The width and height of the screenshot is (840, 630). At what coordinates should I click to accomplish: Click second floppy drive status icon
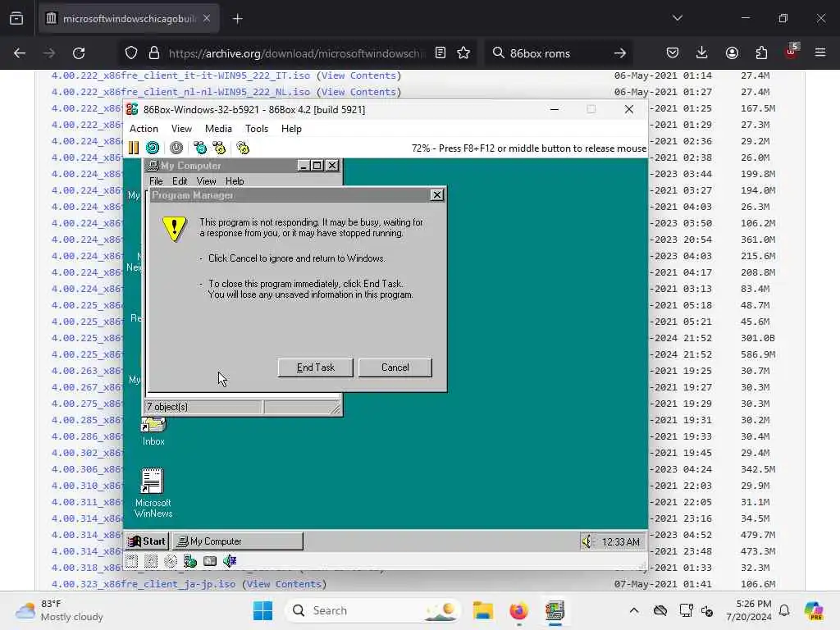pyautogui.click(x=151, y=561)
